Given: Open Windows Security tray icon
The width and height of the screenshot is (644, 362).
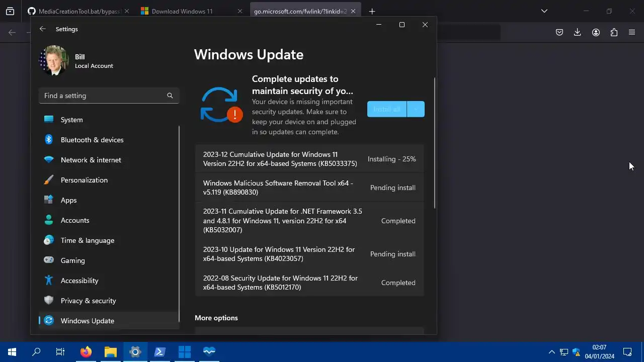Looking at the screenshot, I should (577, 352).
